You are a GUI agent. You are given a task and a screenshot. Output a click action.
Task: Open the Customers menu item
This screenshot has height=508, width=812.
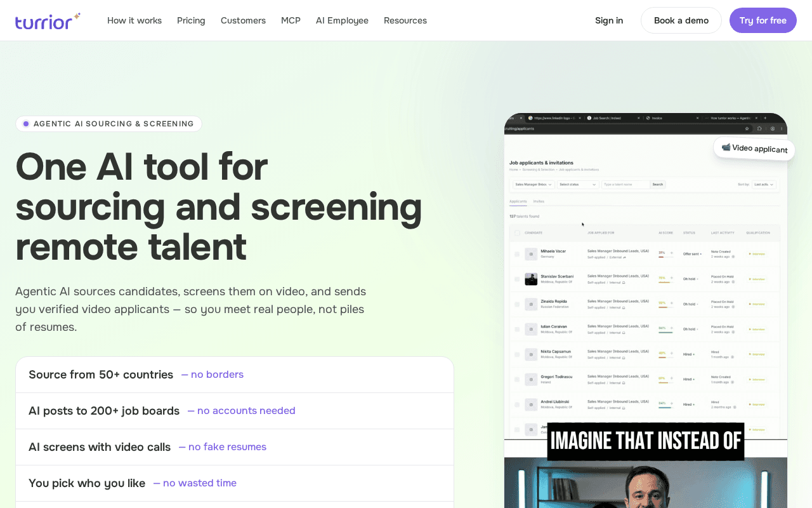click(243, 20)
